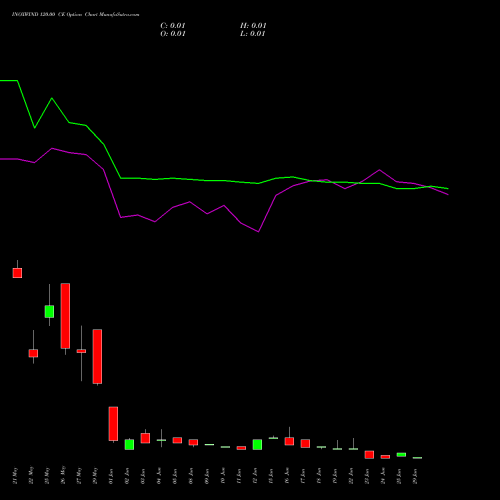Click the red candle for 21 May
The width and height of the screenshot is (500, 500).
pos(17,273)
